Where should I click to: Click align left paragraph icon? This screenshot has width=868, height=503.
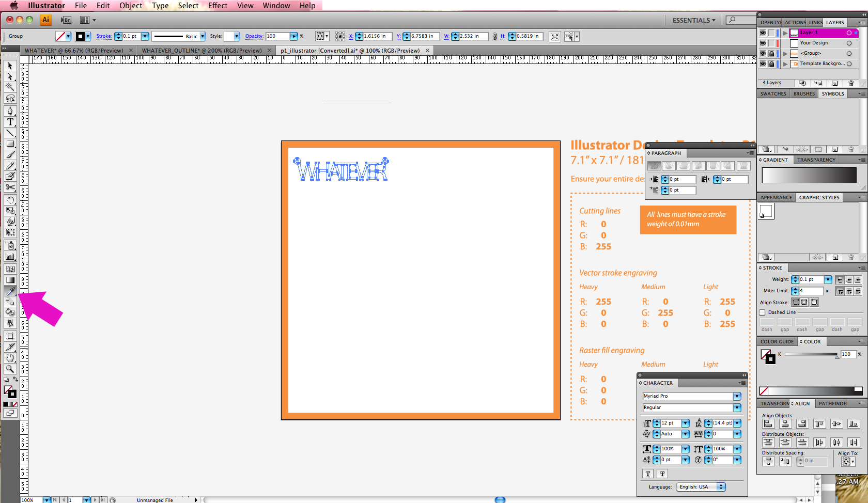(x=655, y=166)
